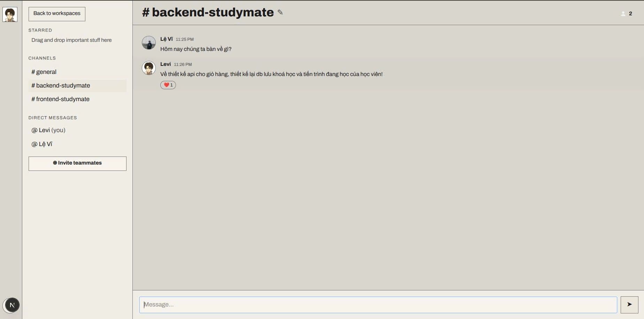This screenshot has height=319, width=644.
Task: Click Levi's message about thiết kế api
Action: pos(271,74)
